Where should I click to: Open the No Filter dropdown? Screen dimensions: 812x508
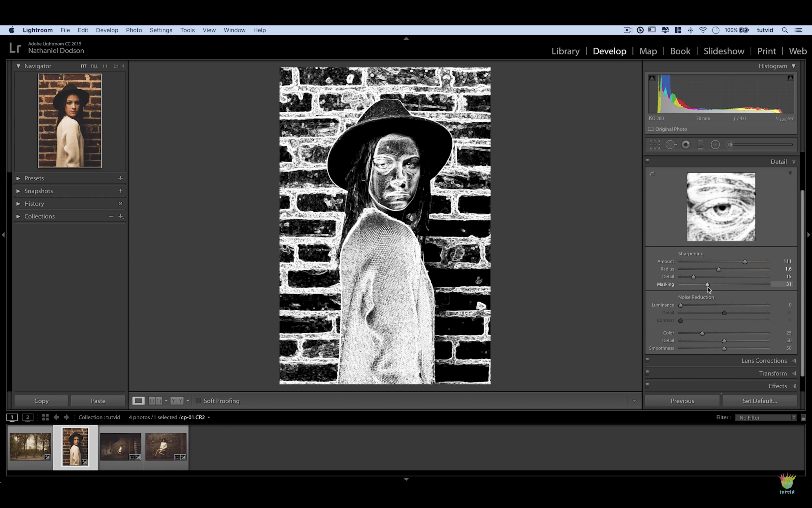(x=766, y=417)
